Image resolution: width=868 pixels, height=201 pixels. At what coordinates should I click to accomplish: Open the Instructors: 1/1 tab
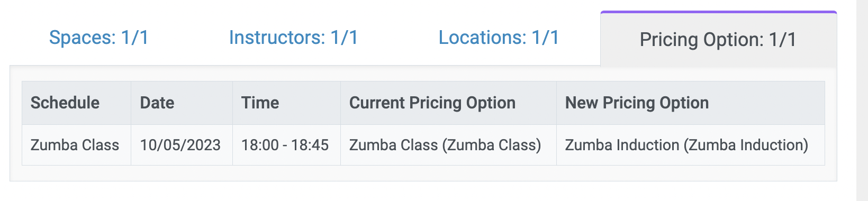[x=293, y=38]
